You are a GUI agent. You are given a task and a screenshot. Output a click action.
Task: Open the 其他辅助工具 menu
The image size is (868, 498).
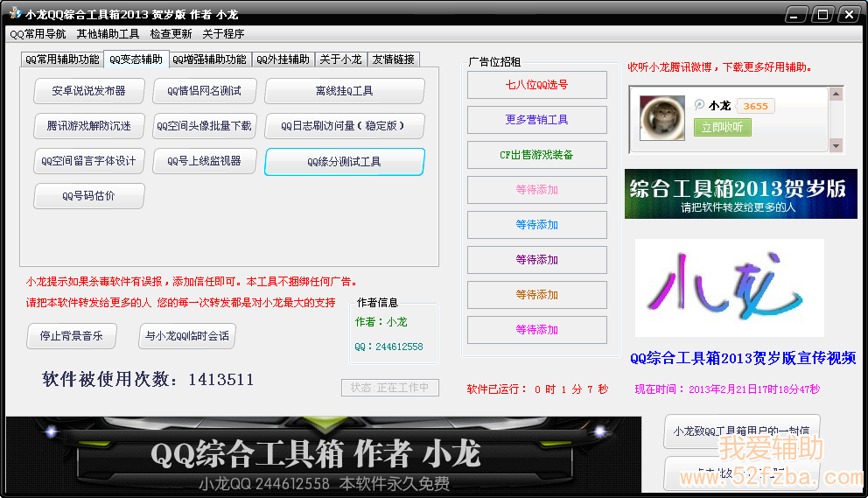tap(108, 34)
